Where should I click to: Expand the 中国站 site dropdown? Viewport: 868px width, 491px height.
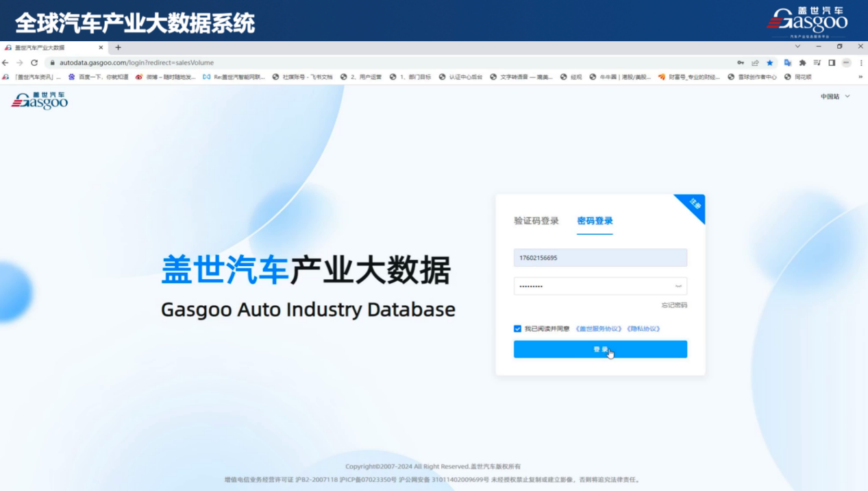835,97
